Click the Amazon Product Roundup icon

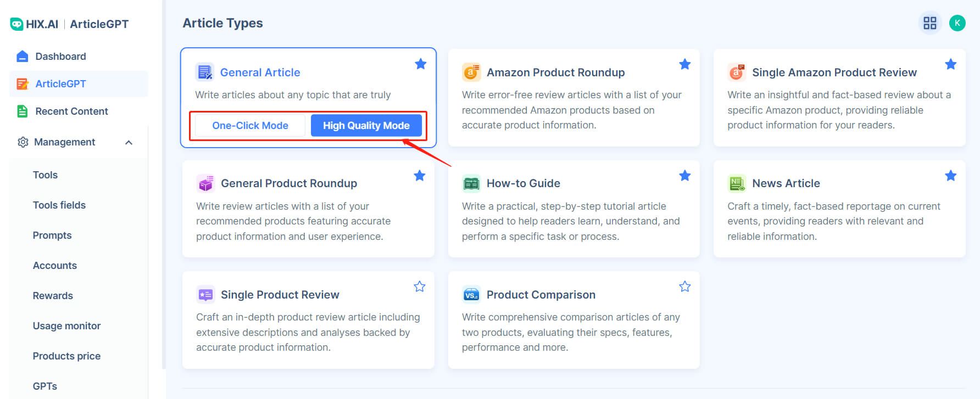(471, 72)
